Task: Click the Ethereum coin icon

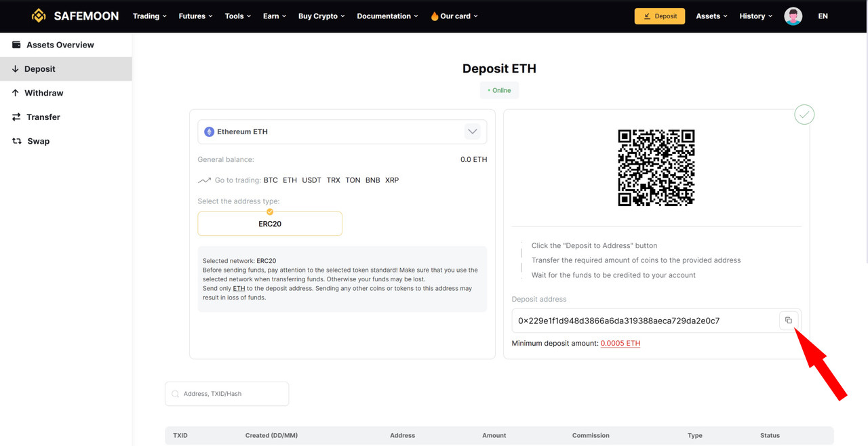Action: (x=209, y=131)
